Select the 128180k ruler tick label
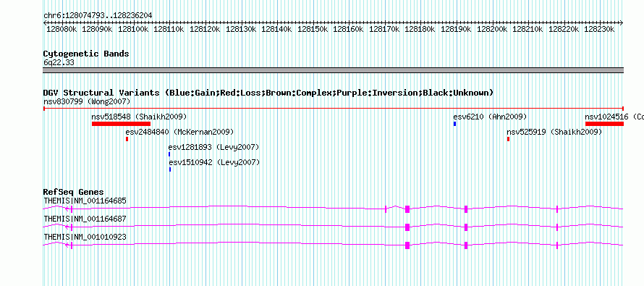The image size is (644, 286). pyautogui.click(x=420, y=30)
